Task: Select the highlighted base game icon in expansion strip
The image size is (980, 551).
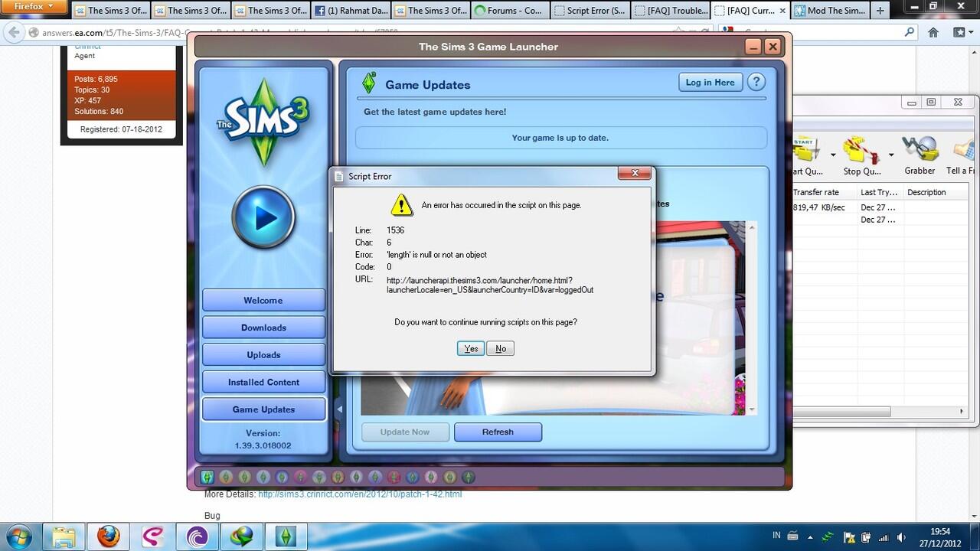Action: pyautogui.click(x=207, y=477)
